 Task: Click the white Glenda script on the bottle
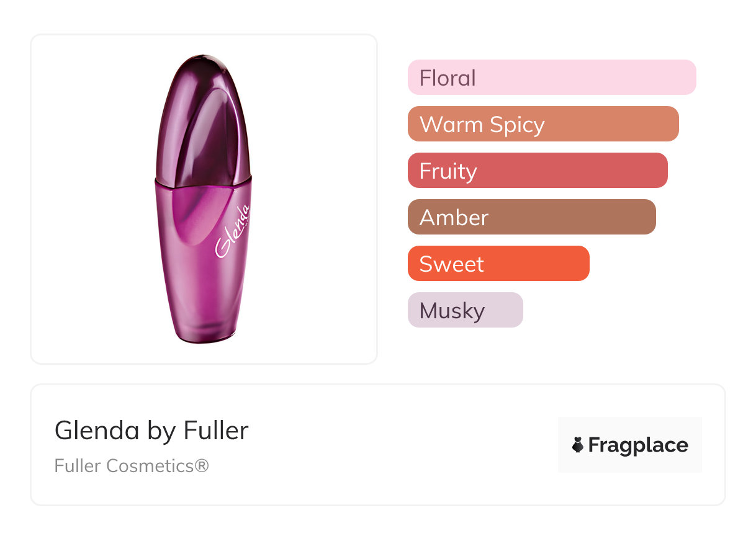(x=233, y=231)
